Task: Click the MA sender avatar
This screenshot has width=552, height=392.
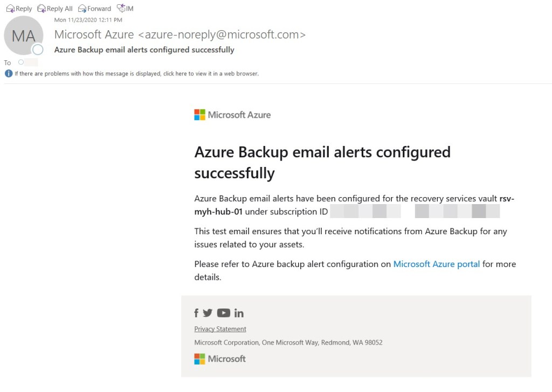Action: 24,34
